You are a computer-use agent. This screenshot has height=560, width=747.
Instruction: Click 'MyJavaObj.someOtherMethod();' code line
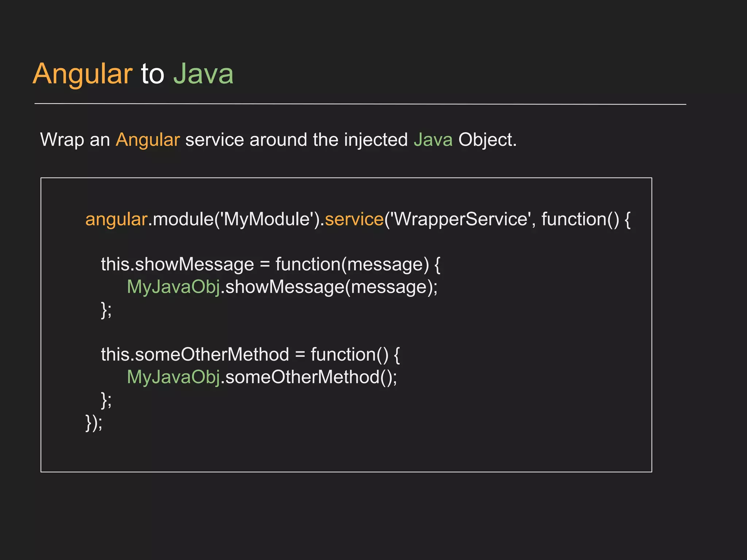pyautogui.click(x=262, y=377)
